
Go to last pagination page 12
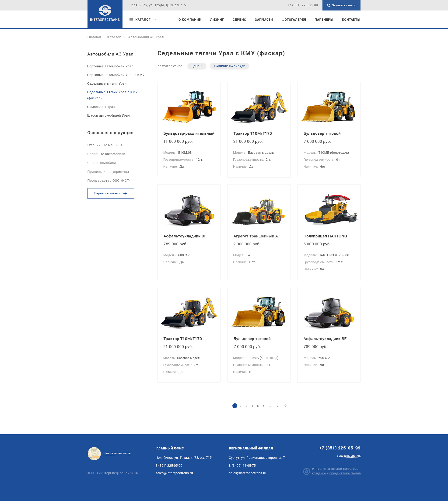click(277, 406)
